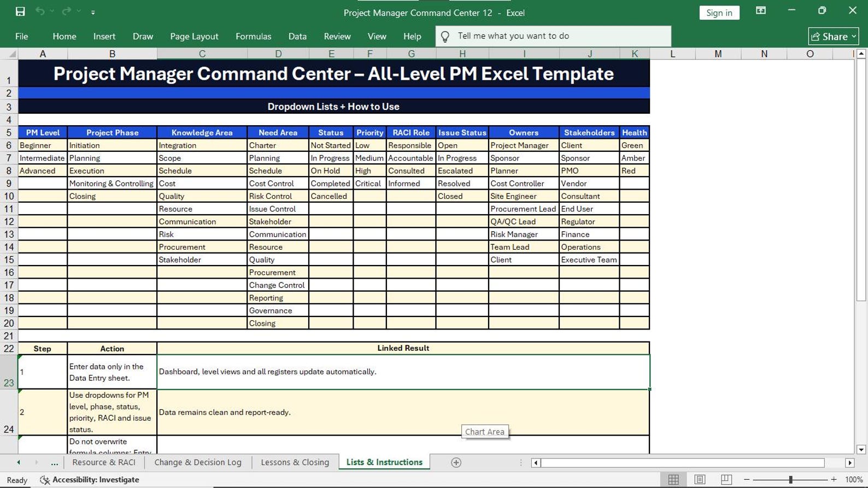Click the ellipsis for hidden sheet tabs
The height and width of the screenshot is (488, 868).
(x=54, y=462)
